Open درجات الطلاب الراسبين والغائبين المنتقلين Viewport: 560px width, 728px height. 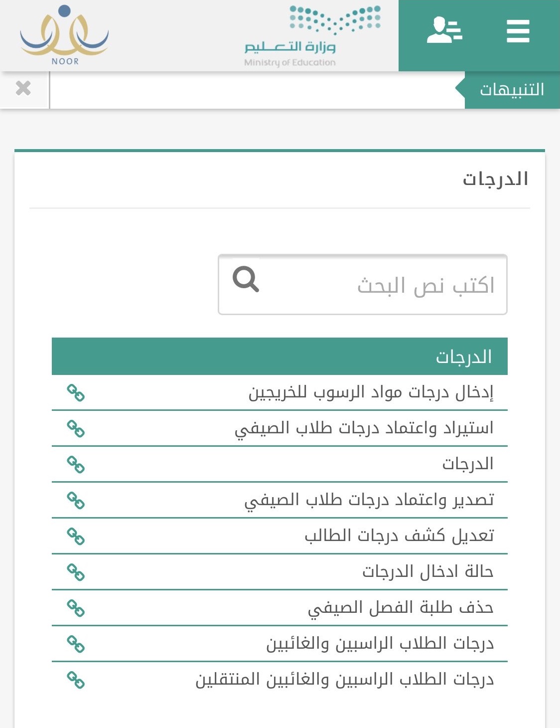click(345, 680)
